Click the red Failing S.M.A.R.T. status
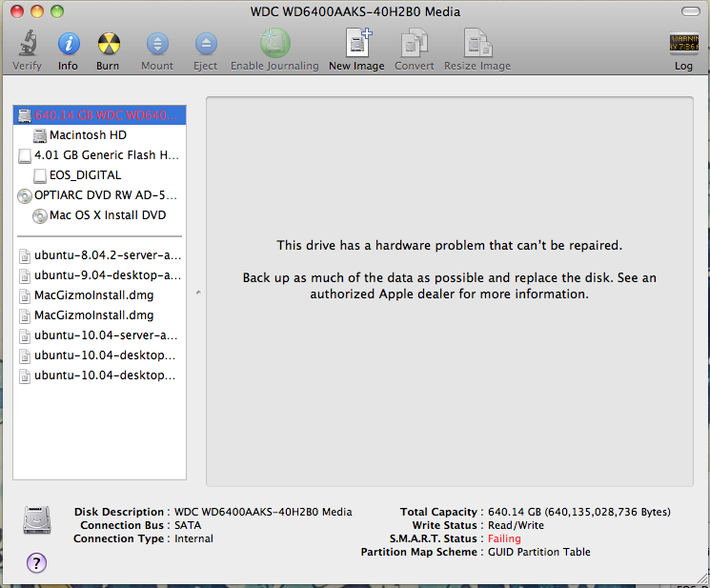 [504, 538]
